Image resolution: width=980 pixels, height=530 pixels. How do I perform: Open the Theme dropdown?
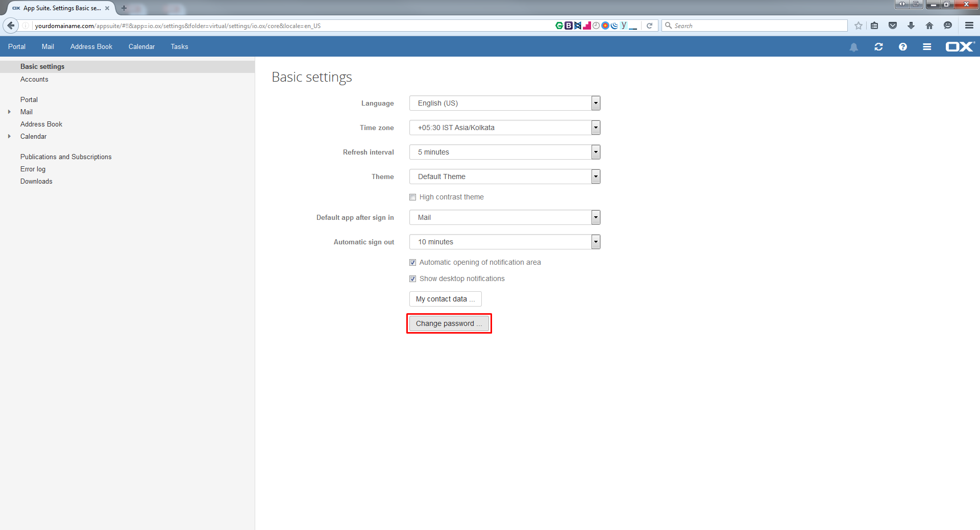pos(505,176)
